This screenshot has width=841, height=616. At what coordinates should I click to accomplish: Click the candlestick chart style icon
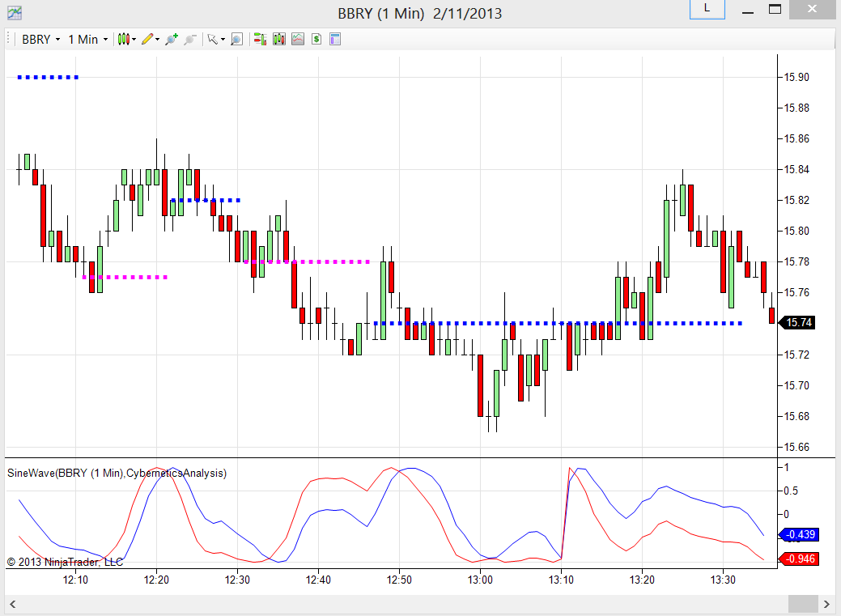(124, 39)
